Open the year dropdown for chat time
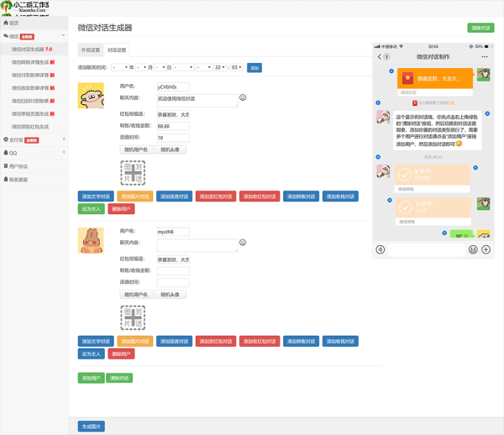The height and width of the screenshot is (435, 504). tap(120, 67)
